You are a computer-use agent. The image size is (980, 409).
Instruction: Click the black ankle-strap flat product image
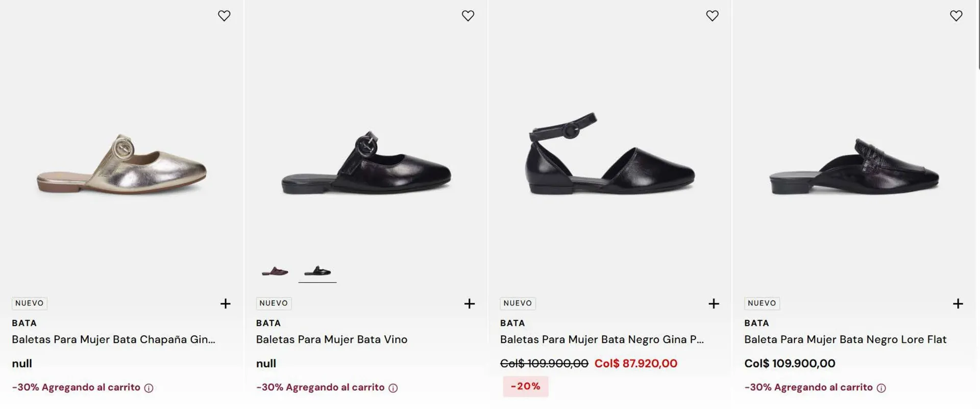609,156
